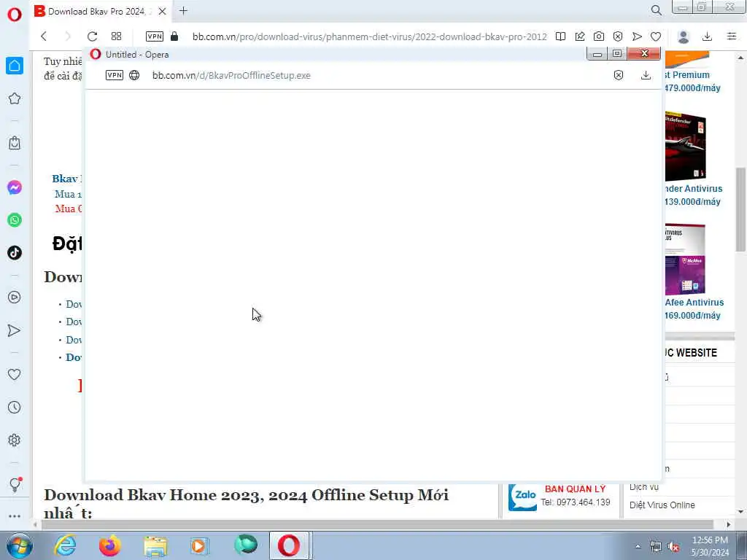
Task: Launch WhatsApp from the Opera sidebar
Action: pyautogui.click(x=15, y=220)
